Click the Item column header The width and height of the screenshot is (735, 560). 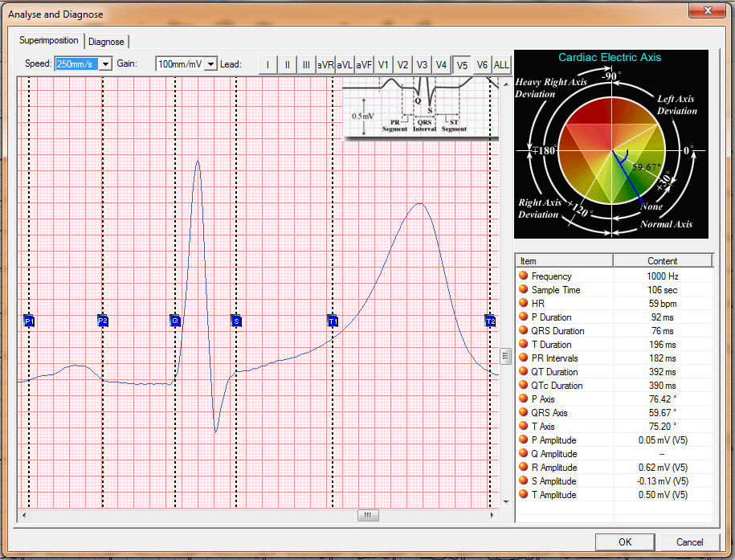click(565, 261)
